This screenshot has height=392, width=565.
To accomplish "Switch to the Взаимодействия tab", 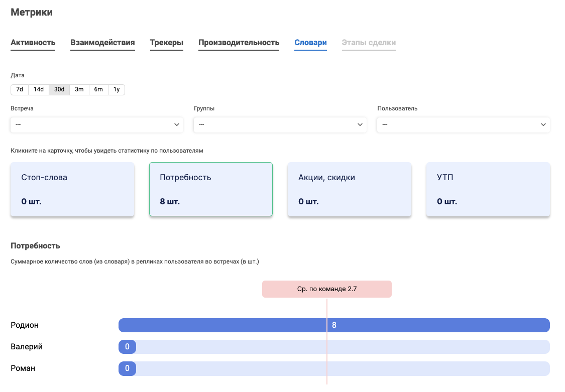I will coord(102,43).
